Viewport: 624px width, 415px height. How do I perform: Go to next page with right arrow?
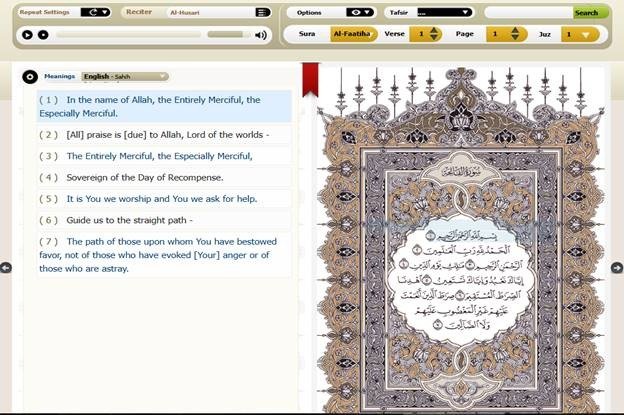pos(617,268)
